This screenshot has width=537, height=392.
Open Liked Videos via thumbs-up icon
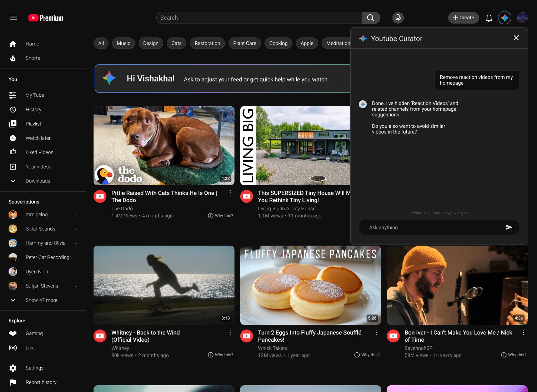click(x=13, y=152)
